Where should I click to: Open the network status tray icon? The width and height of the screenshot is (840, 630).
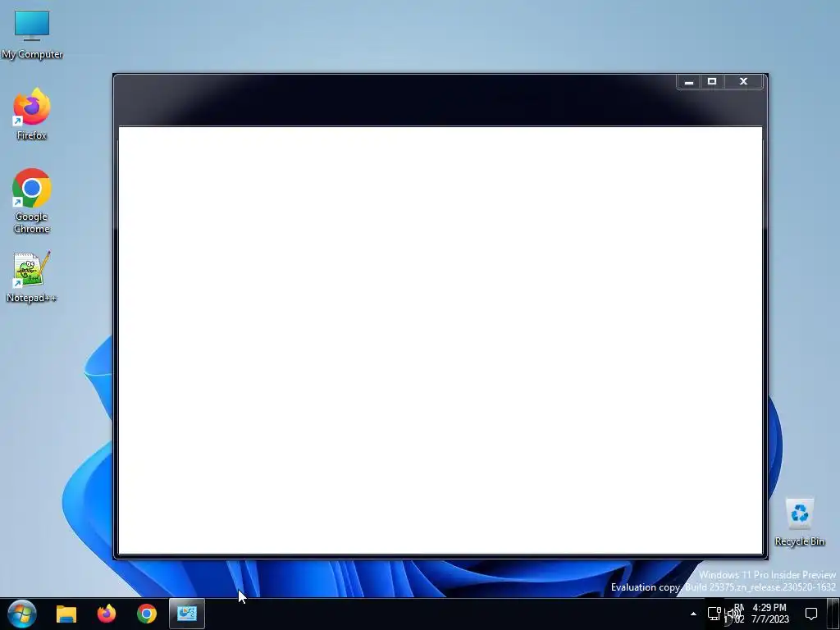pyautogui.click(x=714, y=614)
